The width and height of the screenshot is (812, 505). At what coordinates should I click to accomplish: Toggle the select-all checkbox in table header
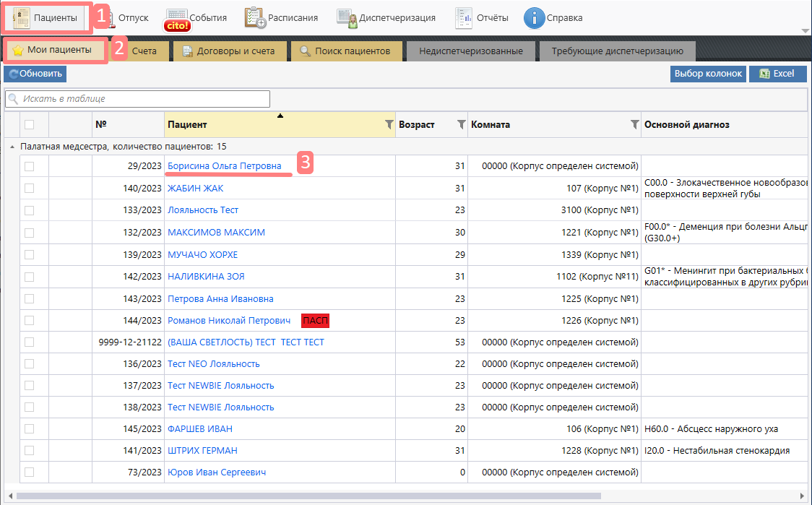[x=29, y=124]
